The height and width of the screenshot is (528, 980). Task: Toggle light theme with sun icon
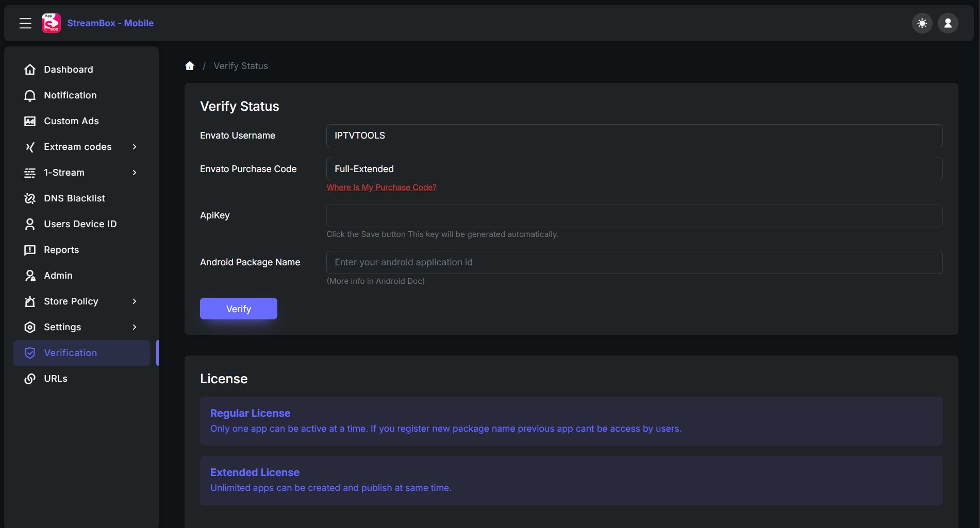(x=922, y=23)
